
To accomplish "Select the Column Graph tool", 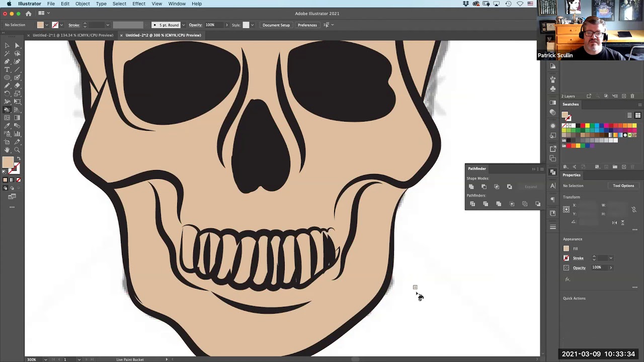I will 17,134.
